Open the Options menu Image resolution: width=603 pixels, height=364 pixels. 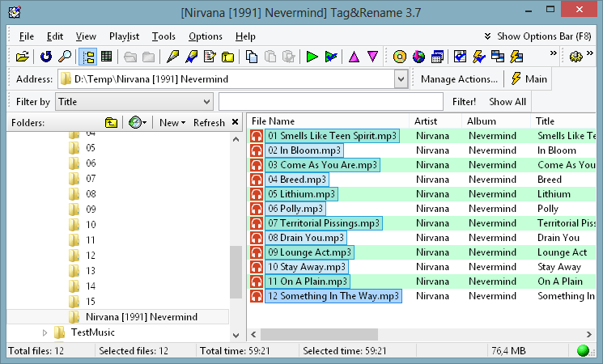(x=206, y=36)
